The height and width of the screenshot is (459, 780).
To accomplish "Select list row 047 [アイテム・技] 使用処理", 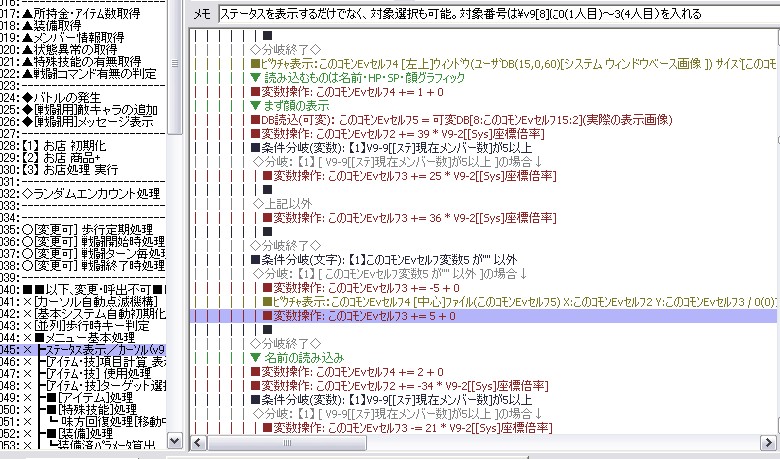I will tap(83, 373).
